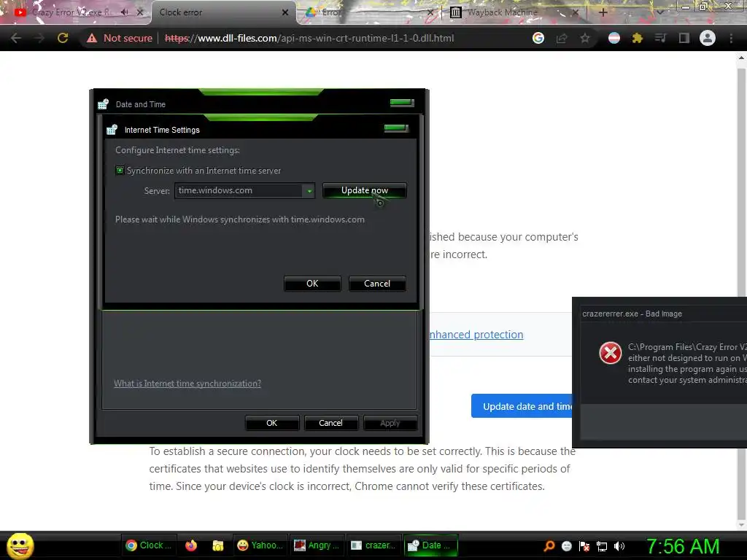
Task: Open the network tray icon
Action: coord(602,546)
